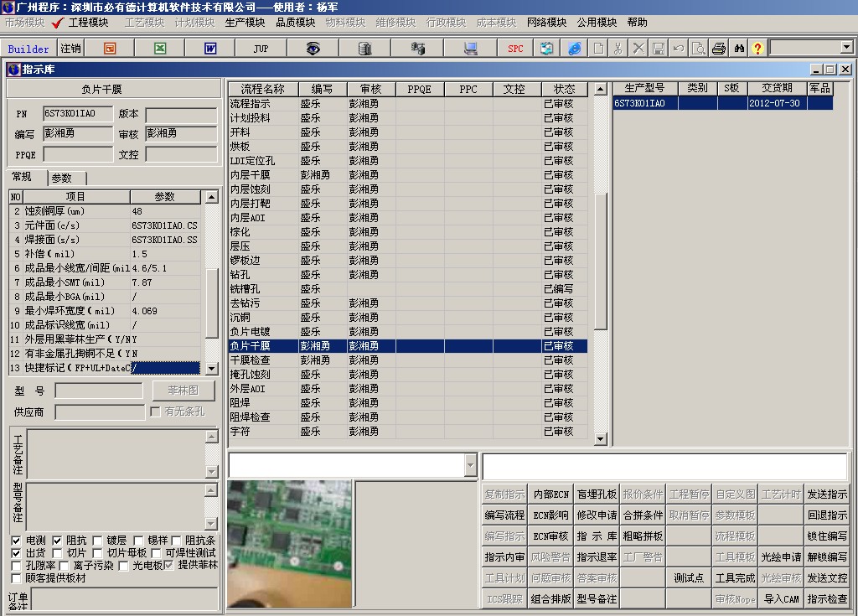Click the 型号备注 box scroll-up arrow

click(212, 490)
